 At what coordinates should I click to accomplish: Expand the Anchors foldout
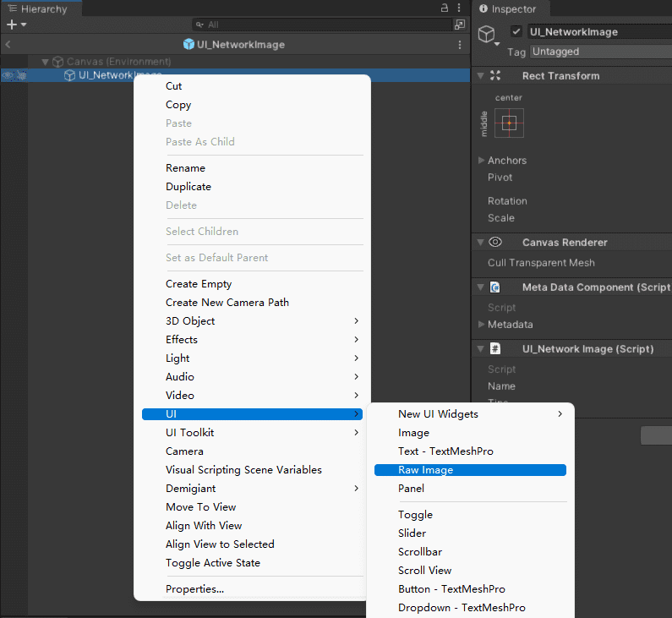[x=482, y=161]
